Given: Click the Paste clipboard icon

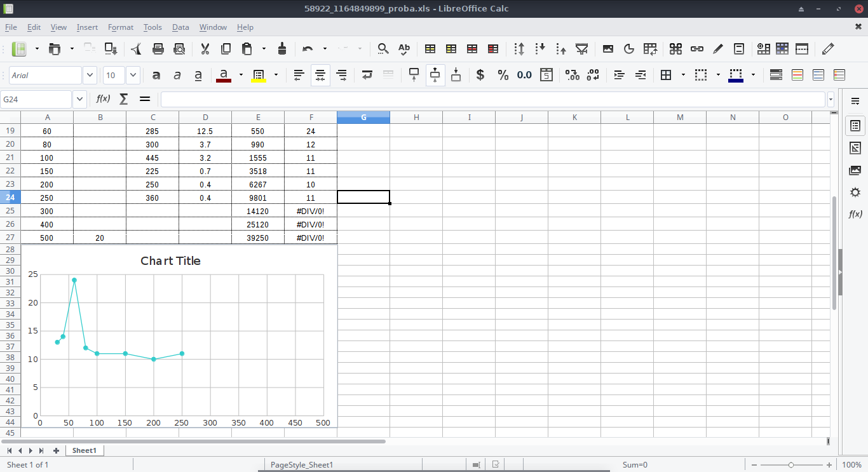Looking at the screenshot, I should pyautogui.click(x=247, y=49).
